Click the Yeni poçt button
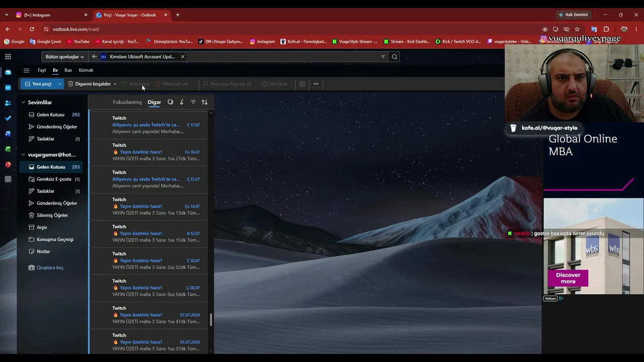The width and height of the screenshot is (644, 362). tap(38, 84)
